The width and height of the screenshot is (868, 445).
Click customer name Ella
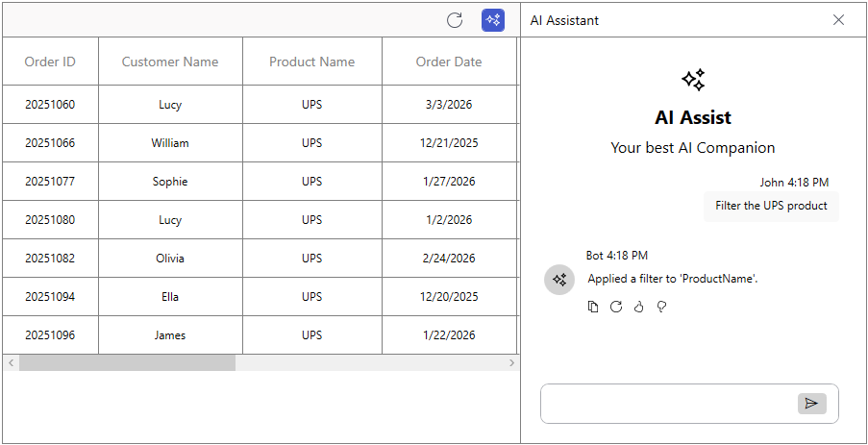pyautogui.click(x=170, y=297)
